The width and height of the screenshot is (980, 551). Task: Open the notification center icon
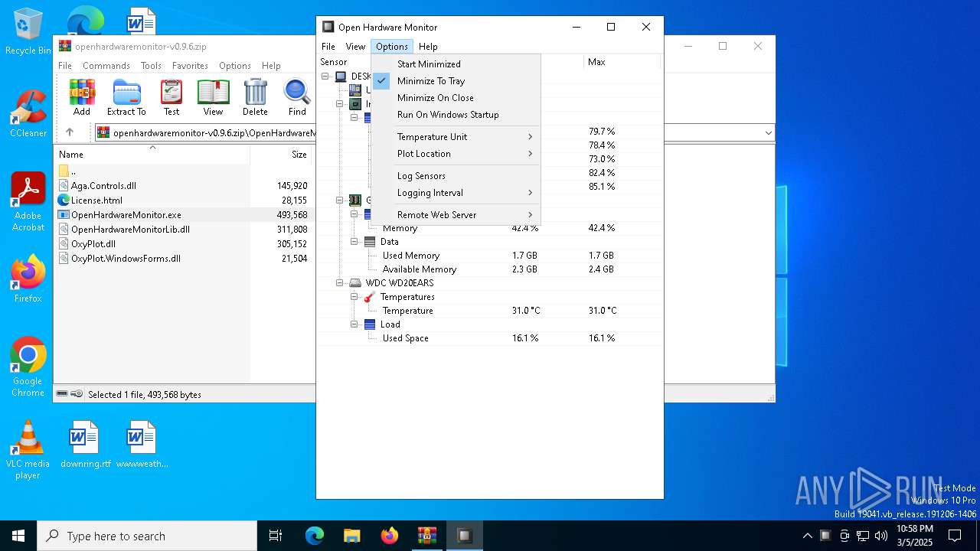tap(955, 536)
